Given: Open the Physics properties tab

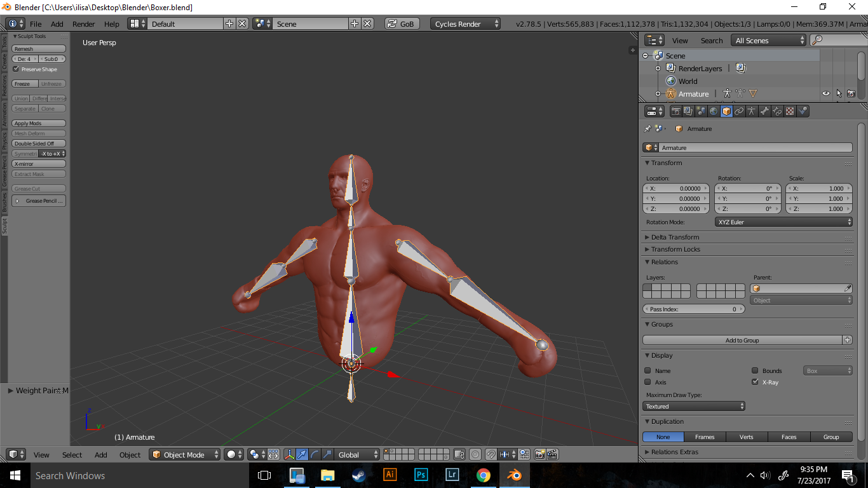Looking at the screenshot, I should pyautogui.click(x=803, y=111).
